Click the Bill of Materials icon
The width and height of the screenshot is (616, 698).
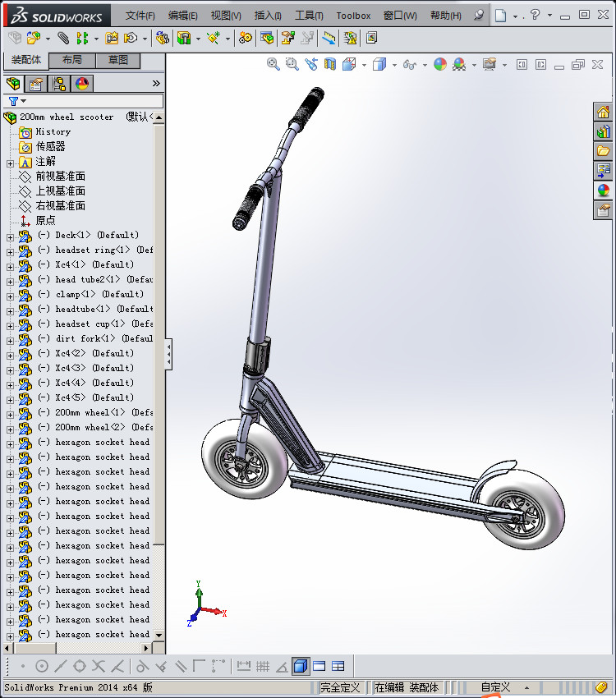coord(267,39)
